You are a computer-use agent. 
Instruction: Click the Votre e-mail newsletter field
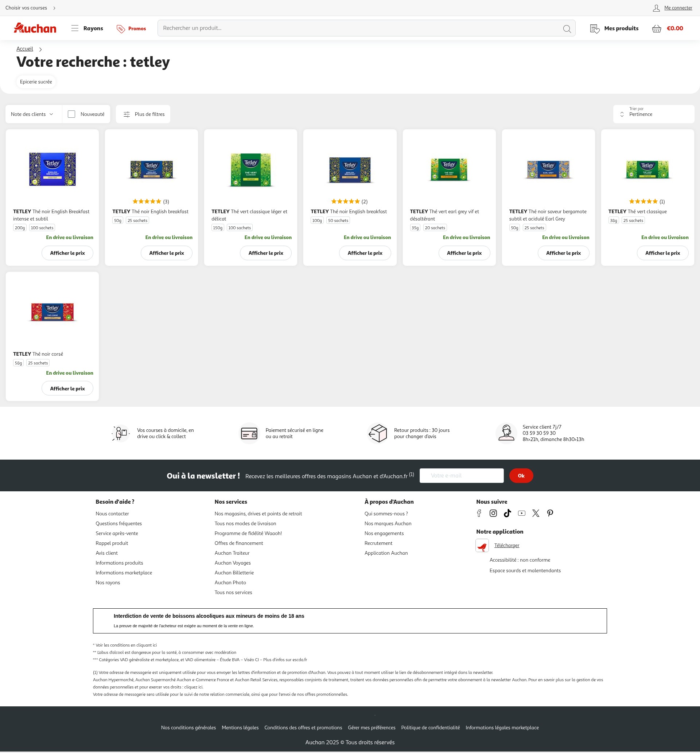coord(461,476)
